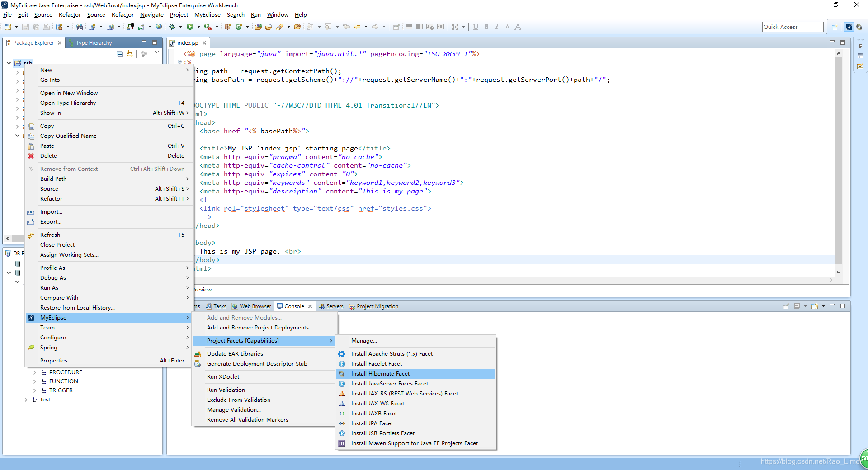Click the Import icon in context menu
Viewport: 868px width, 470px height.
coord(31,212)
